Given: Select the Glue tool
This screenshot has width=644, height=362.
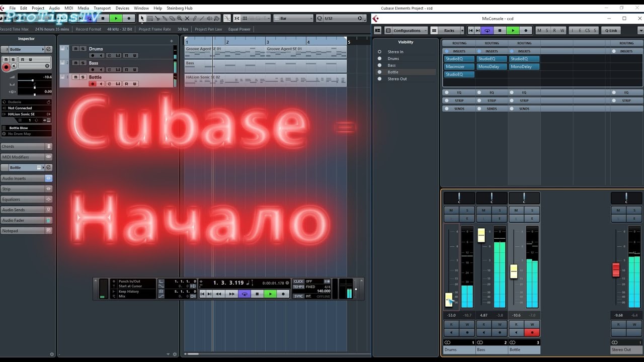Looking at the screenshot, I should [x=165, y=18].
